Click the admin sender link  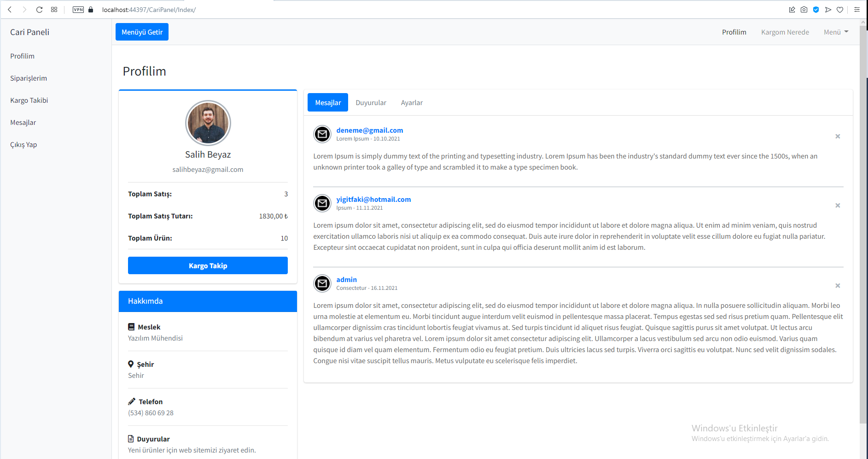coord(346,280)
